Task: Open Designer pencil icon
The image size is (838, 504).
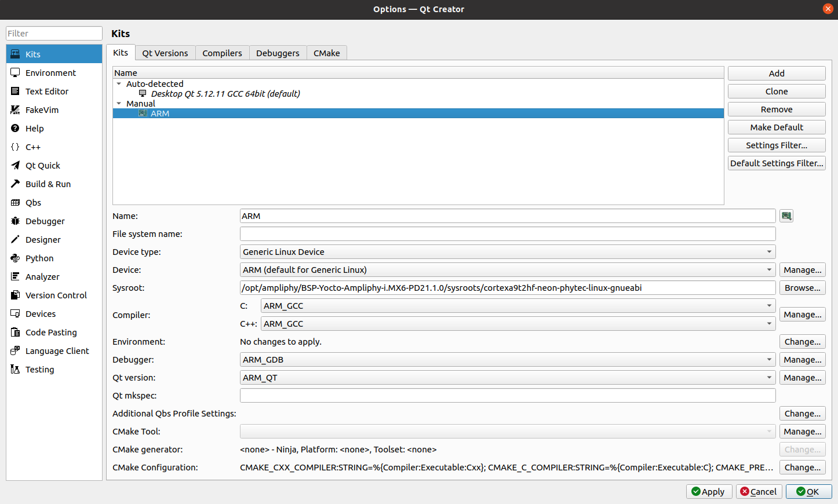Action: [15, 239]
